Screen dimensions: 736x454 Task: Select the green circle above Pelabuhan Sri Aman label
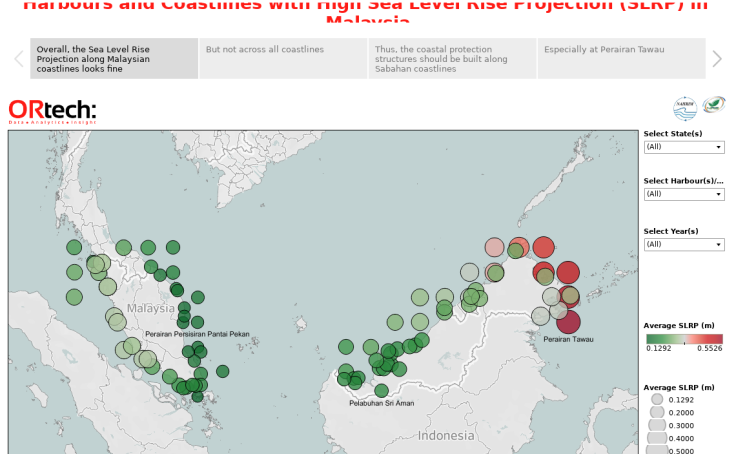pos(382,390)
